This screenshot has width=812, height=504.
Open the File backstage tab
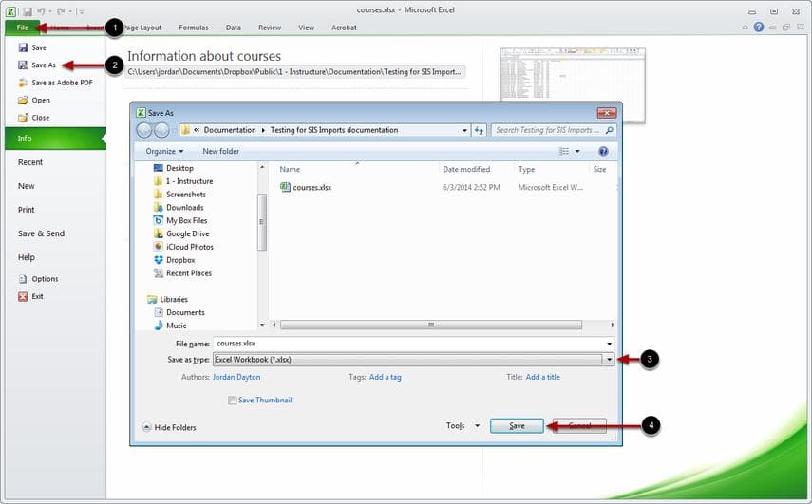click(x=22, y=28)
